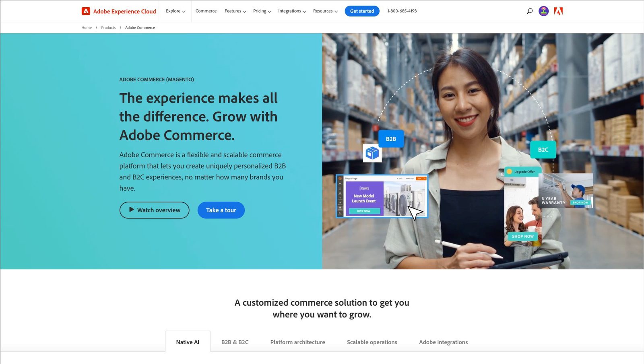
Task: Open the Resources dropdown
Action: point(325,11)
